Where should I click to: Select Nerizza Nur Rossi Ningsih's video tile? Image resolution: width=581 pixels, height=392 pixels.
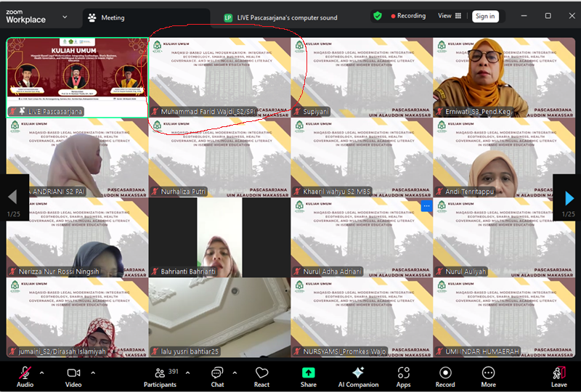[77, 237]
